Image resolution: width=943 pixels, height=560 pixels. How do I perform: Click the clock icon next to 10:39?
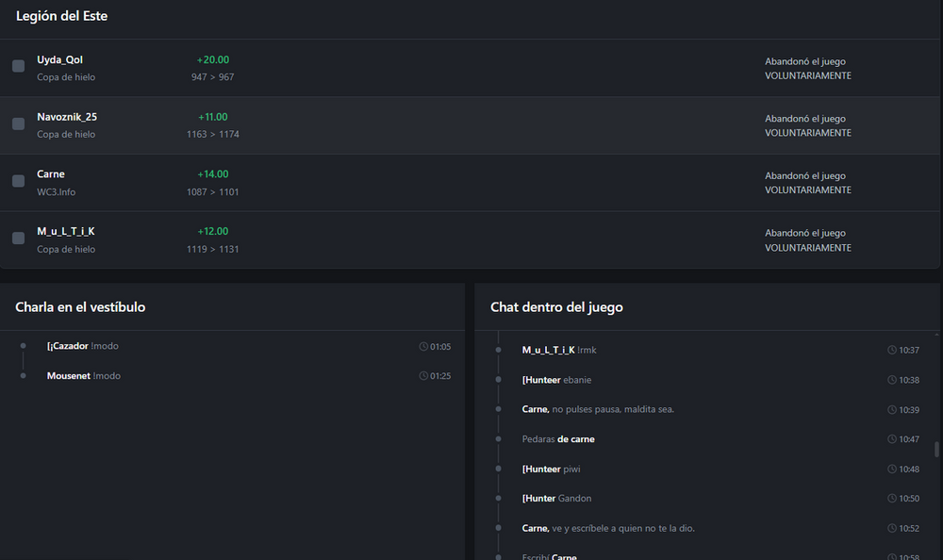892,409
